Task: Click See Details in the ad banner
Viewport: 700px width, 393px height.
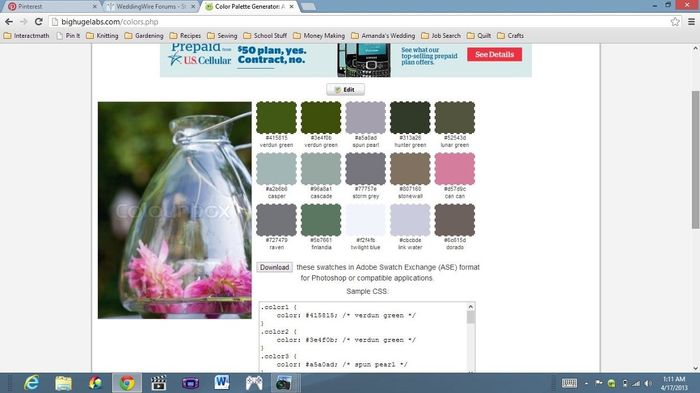Action: (x=495, y=54)
